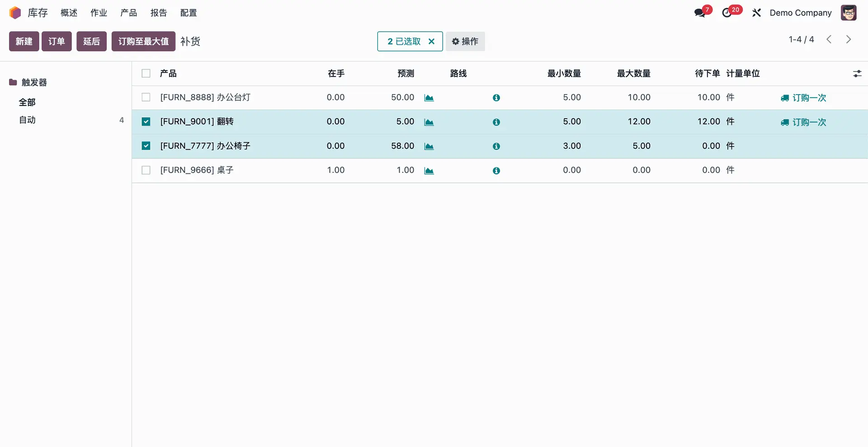
Task: Open column settings adjuster icon
Action: 857,73
